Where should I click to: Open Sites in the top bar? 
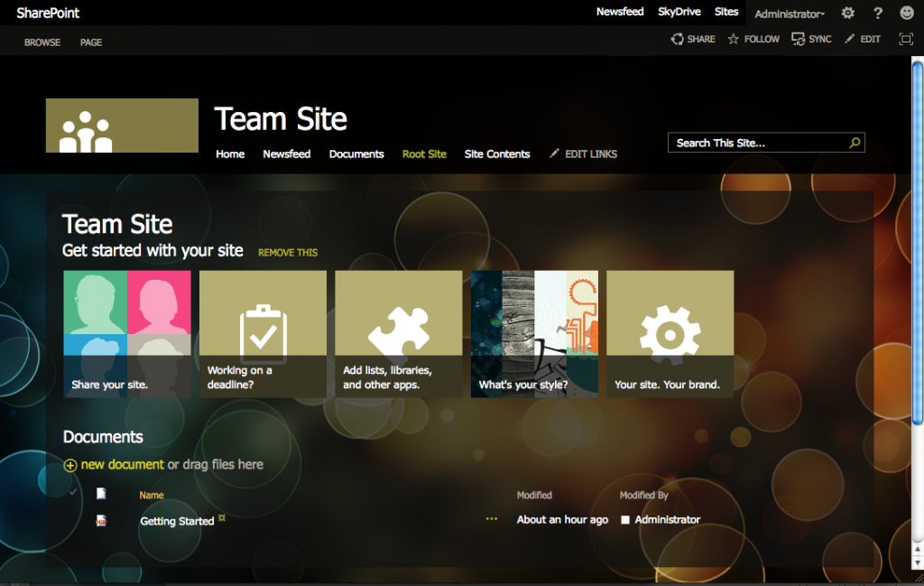(x=726, y=12)
